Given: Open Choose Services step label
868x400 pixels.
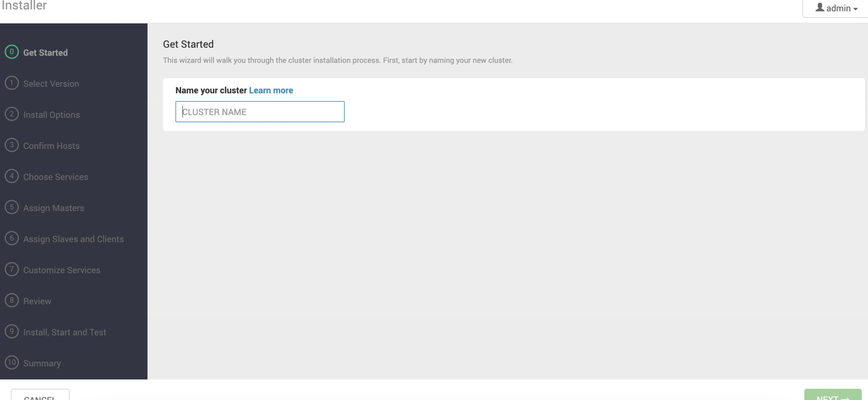Looking at the screenshot, I should pos(56,177).
